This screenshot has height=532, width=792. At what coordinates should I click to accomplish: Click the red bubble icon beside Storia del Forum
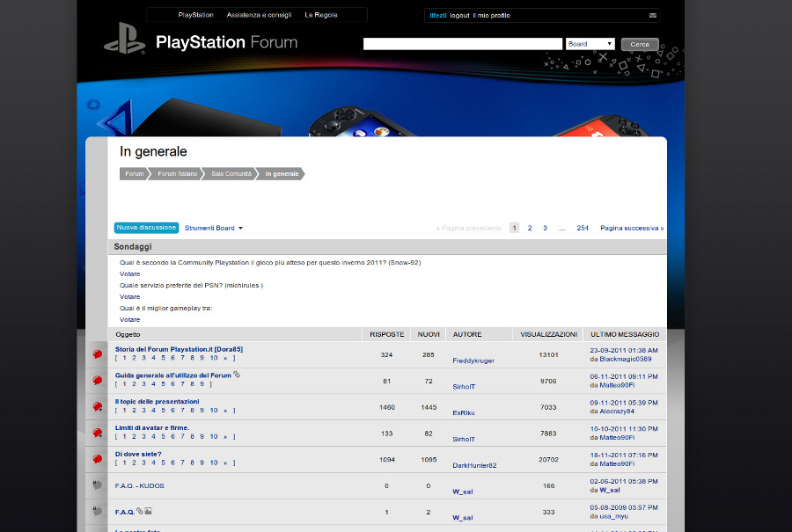[x=98, y=354]
